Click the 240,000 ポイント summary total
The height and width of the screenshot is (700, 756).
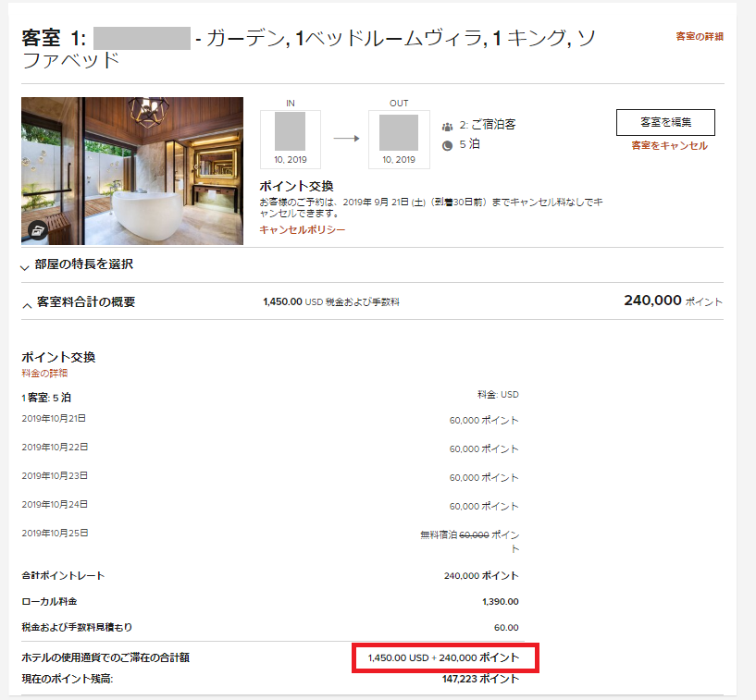(673, 301)
